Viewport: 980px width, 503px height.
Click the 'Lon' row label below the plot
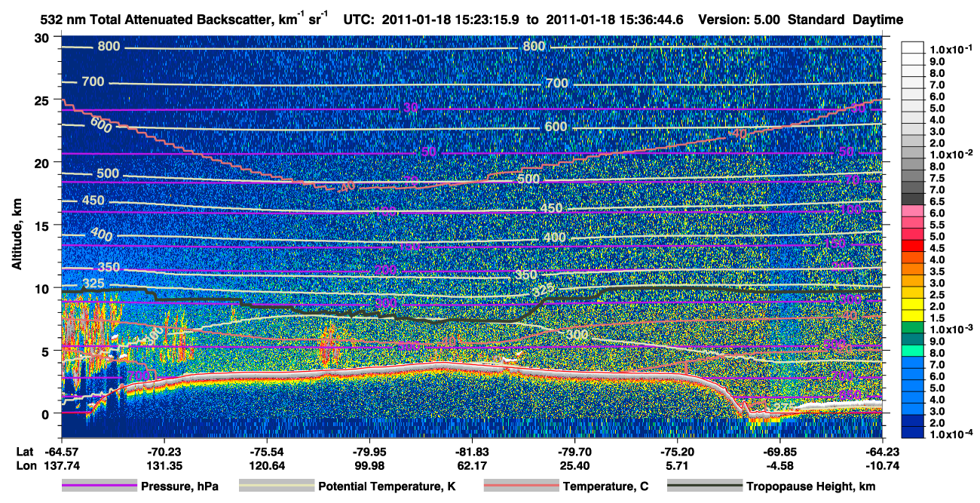pos(25,465)
